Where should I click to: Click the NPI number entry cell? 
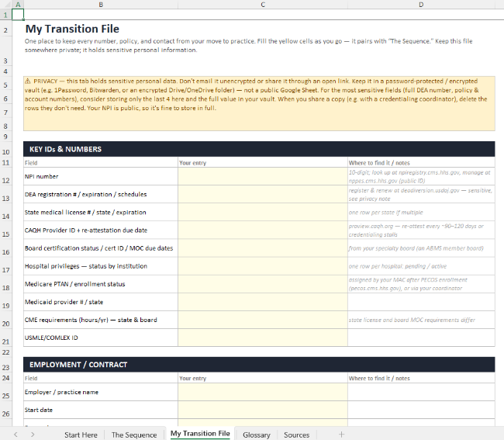pyautogui.click(x=263, y=176)
